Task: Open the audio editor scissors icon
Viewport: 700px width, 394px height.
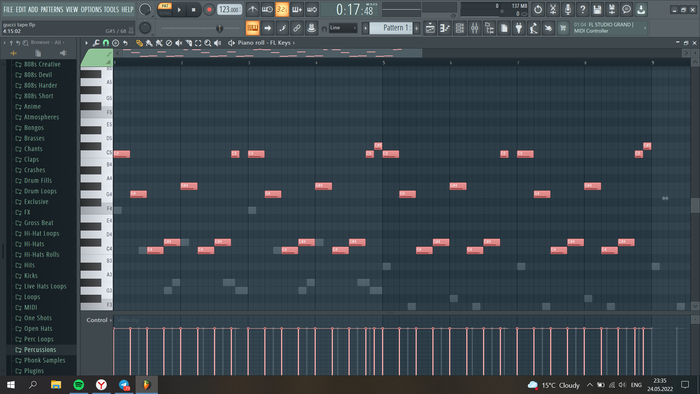Action: [553, 9]
